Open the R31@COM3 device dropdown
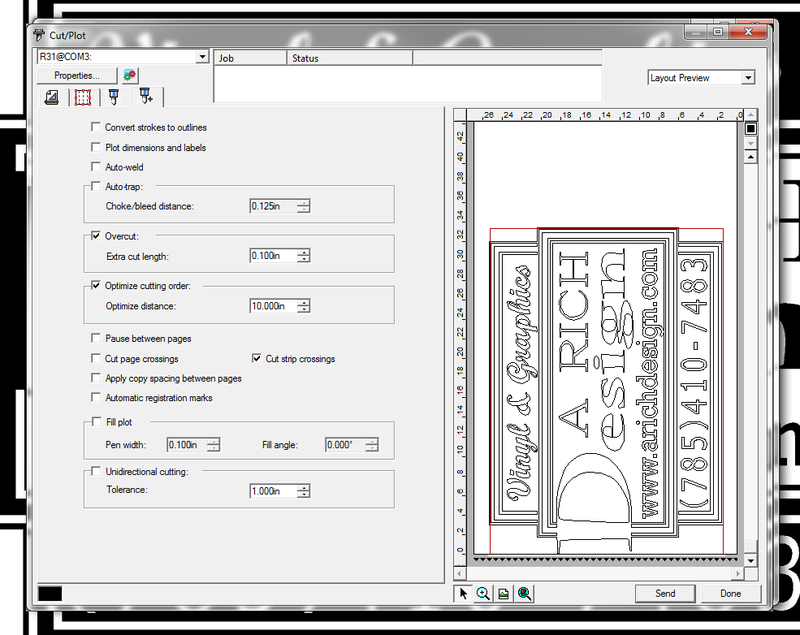This screenshot has height=635, width=800. coord(203,57)
